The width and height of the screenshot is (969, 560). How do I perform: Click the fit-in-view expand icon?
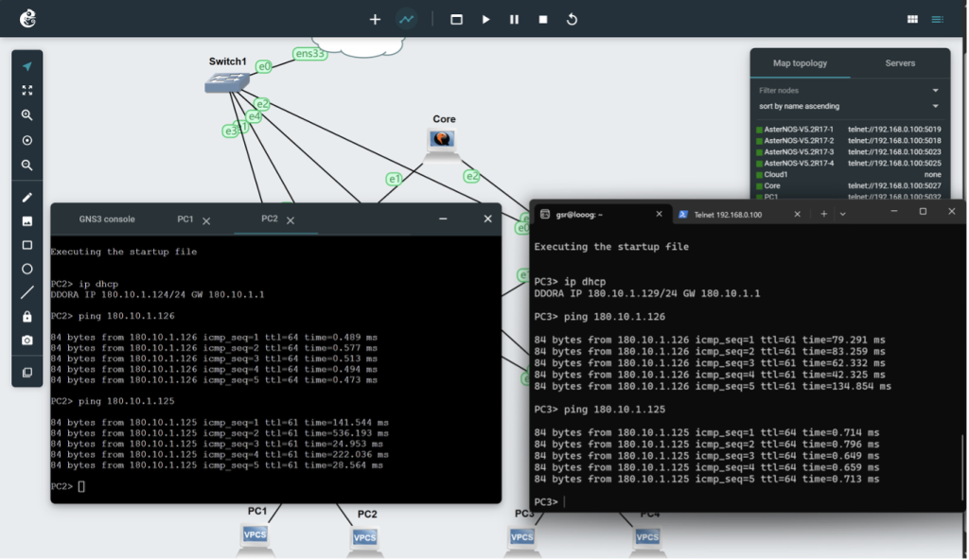(x=27, y=90)
